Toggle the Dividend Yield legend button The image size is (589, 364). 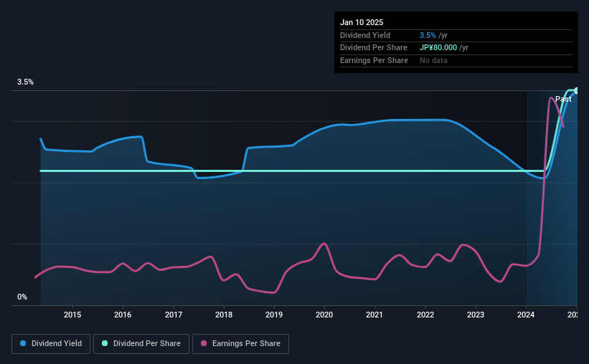click(51, 344)
